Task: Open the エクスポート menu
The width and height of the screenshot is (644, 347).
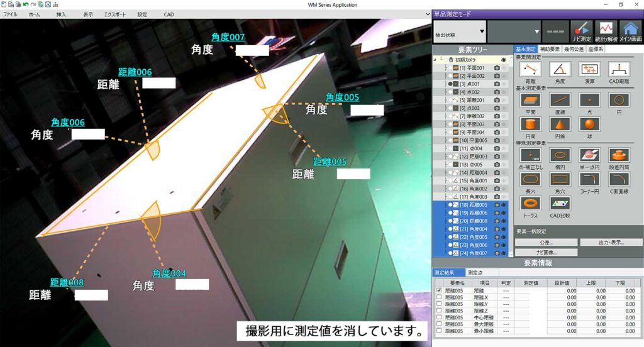Action: [x=114, y=14]
